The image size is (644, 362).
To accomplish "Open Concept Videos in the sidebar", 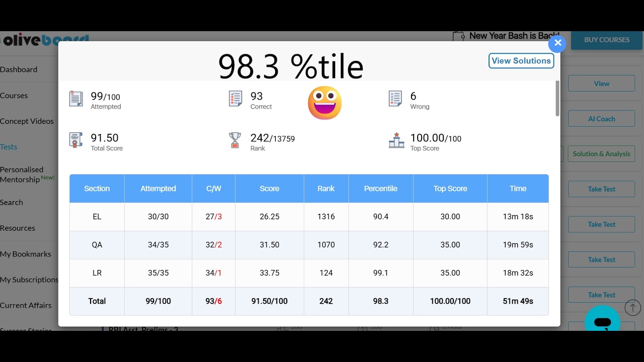I will click(x=27, y=121).
